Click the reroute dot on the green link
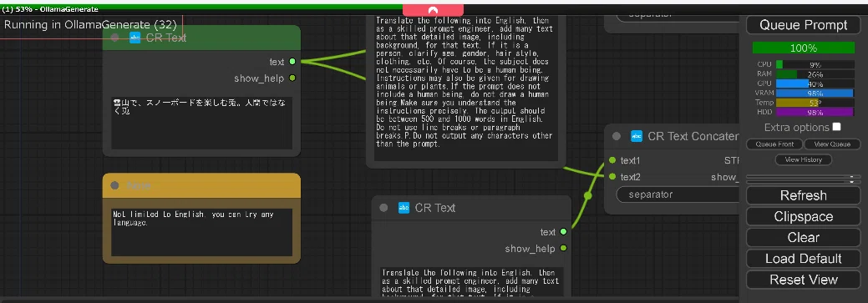Screen dimensions: 868x303 coord(587,195)
